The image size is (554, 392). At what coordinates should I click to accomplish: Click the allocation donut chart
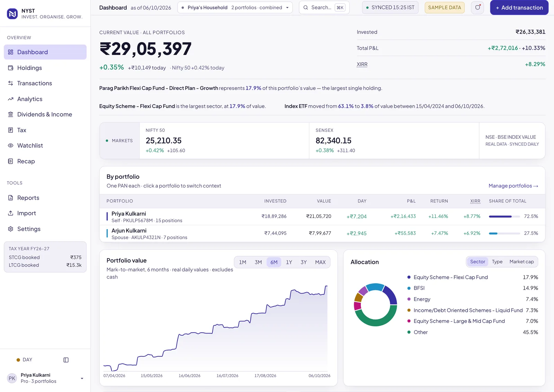tap(375, 305)
